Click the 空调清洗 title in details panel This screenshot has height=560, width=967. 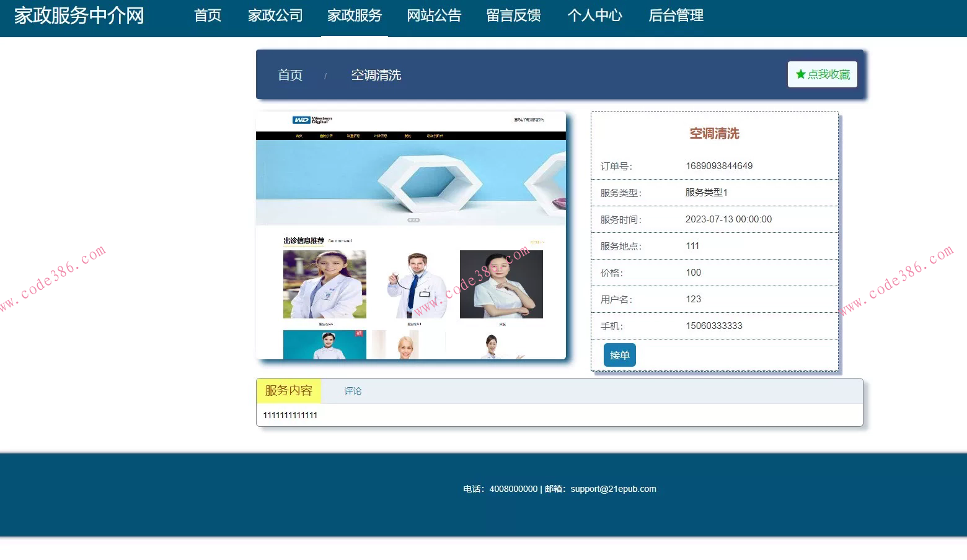coord(714,133)
